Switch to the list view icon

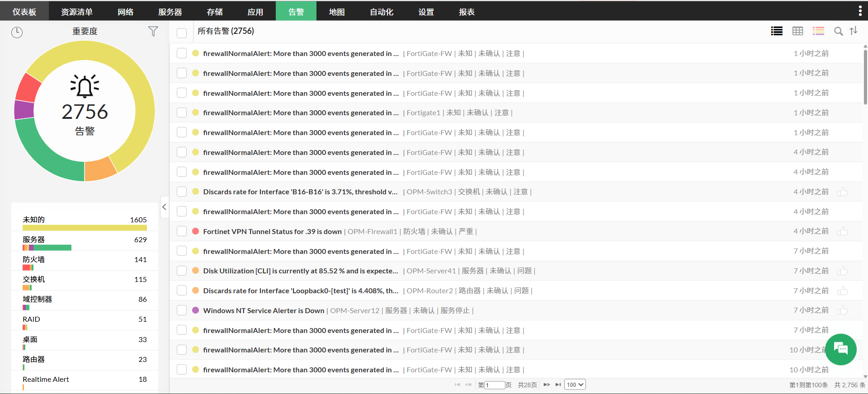(x=777, y=31)
